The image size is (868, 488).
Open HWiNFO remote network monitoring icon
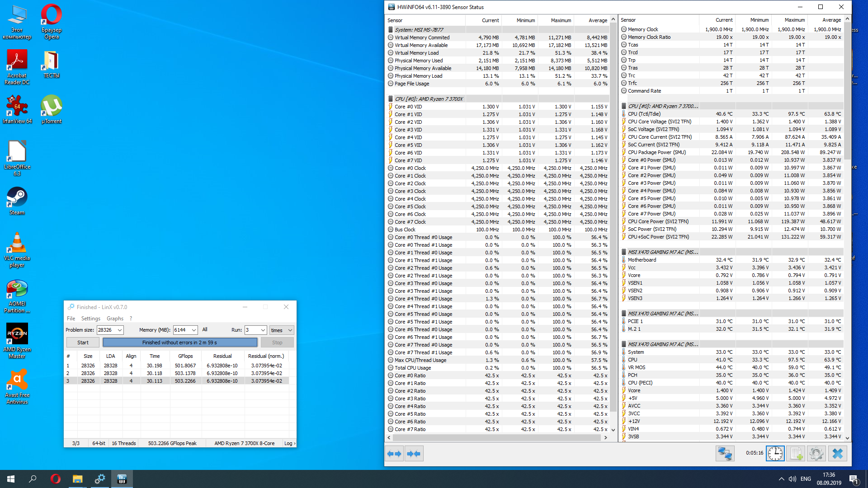coord(725,454)
